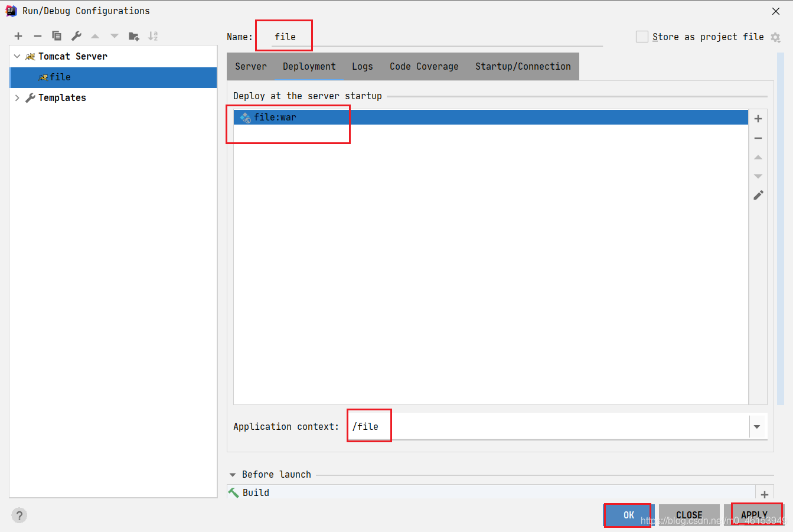Viewport: 793px width, 532px height.
Task: Select the Deployment tab
Action: [309, 67]
